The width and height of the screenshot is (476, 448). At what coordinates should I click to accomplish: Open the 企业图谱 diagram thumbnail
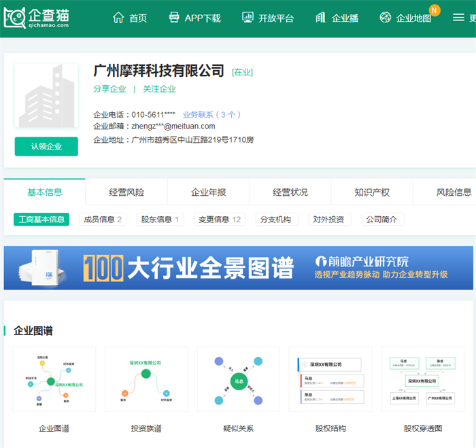[54, 379]
